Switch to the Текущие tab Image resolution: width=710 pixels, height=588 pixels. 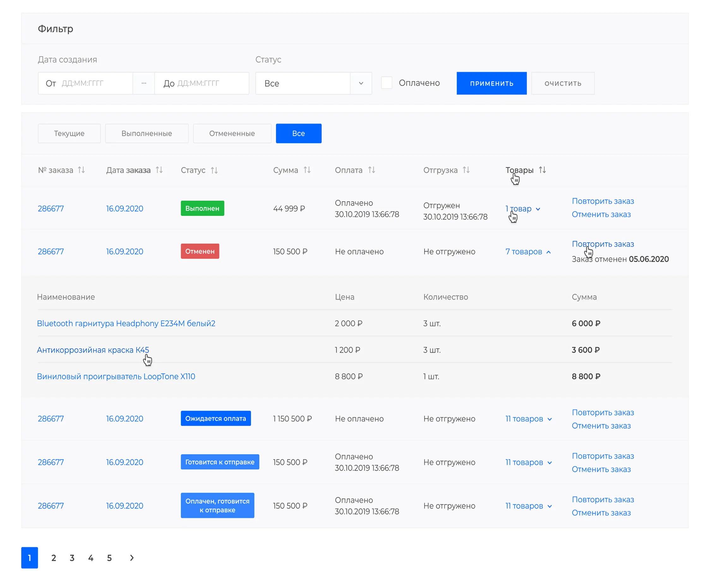(x=69, y=133)
